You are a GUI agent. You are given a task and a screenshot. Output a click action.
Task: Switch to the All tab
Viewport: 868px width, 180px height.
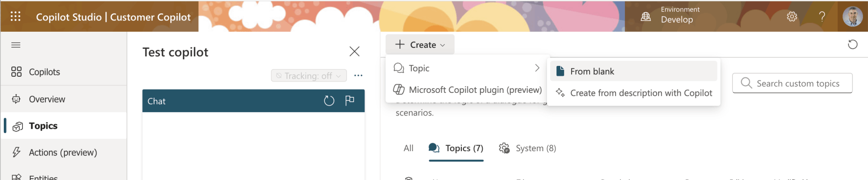(408, 148)
